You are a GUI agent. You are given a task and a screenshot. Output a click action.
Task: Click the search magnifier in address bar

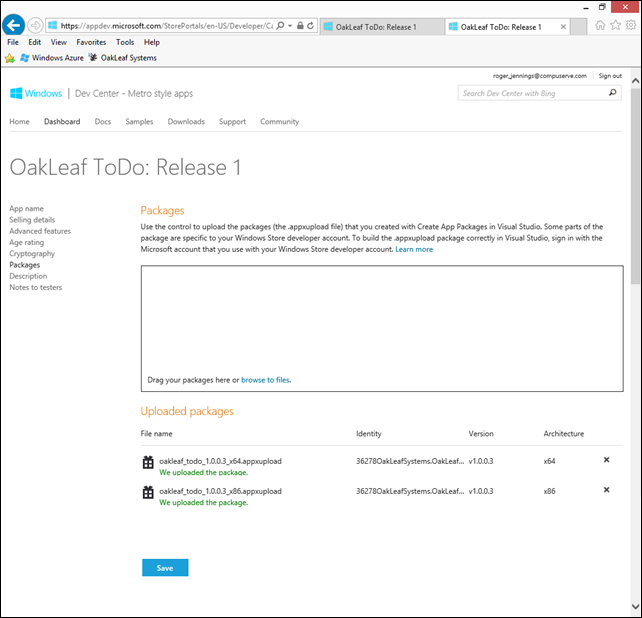tap(280, 25)
